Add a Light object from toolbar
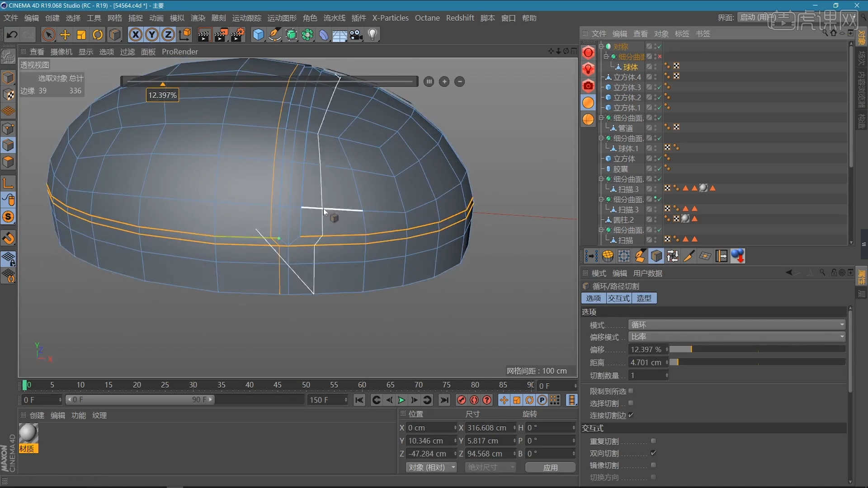868x488 pixels. 373,35
